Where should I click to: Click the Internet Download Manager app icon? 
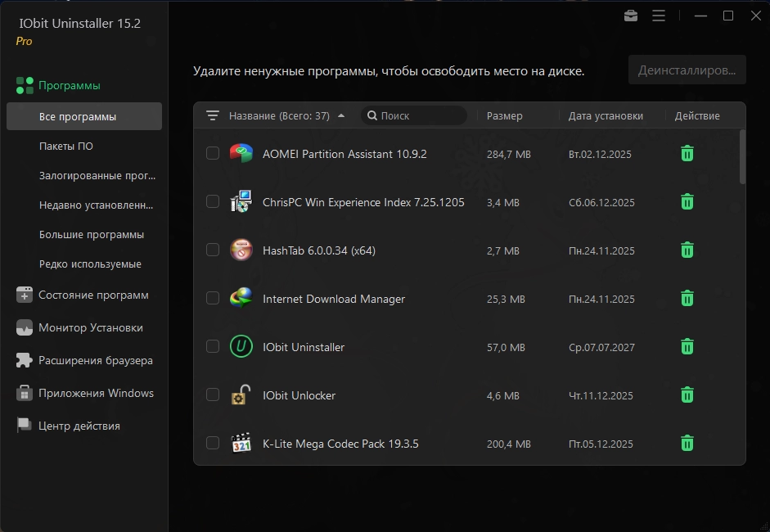pos(241,299)
